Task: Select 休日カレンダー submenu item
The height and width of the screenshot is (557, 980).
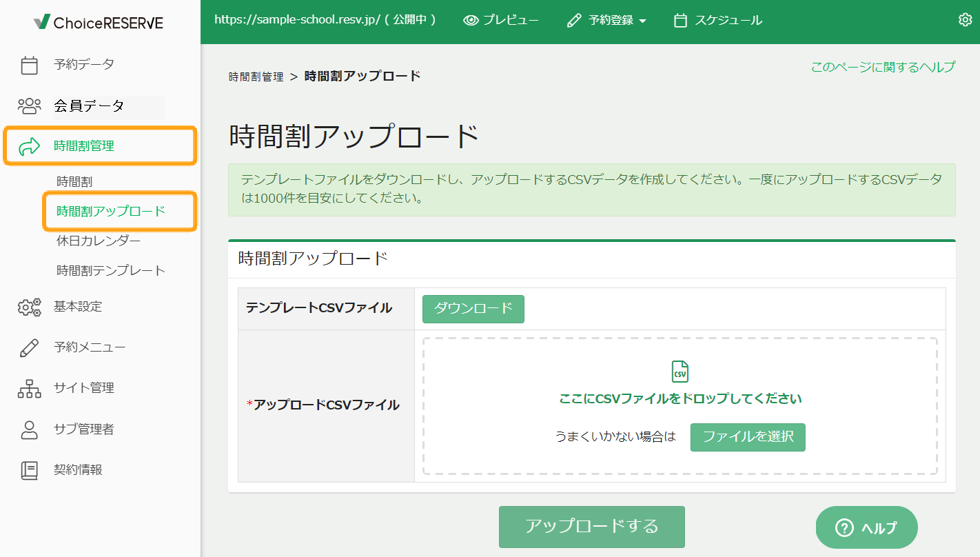Action: [99, 241]
